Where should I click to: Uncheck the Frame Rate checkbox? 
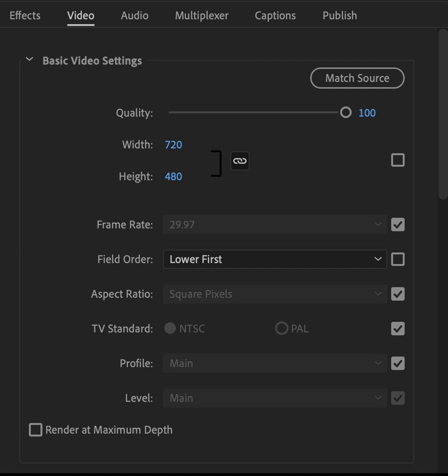pyautogui.click(x=397, y=225)
